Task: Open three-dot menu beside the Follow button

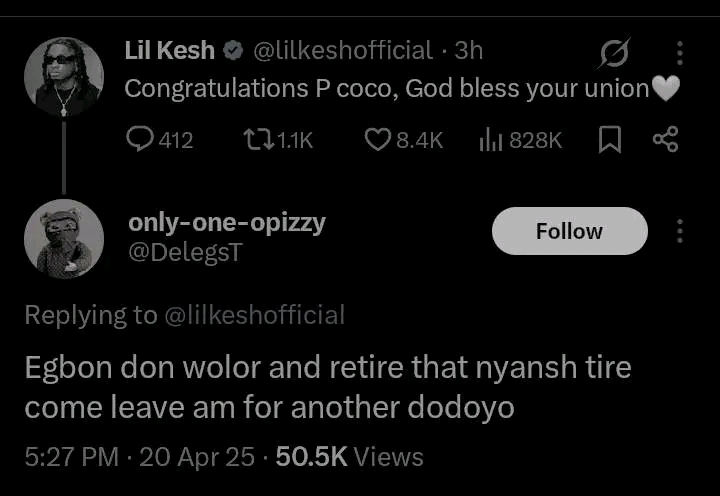Action: pos(680,231)
